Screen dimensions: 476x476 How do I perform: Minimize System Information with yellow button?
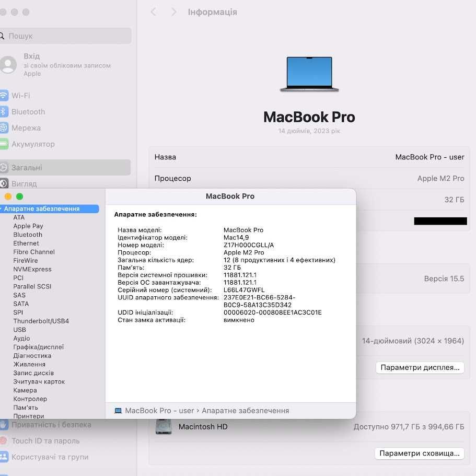(8, 196)
